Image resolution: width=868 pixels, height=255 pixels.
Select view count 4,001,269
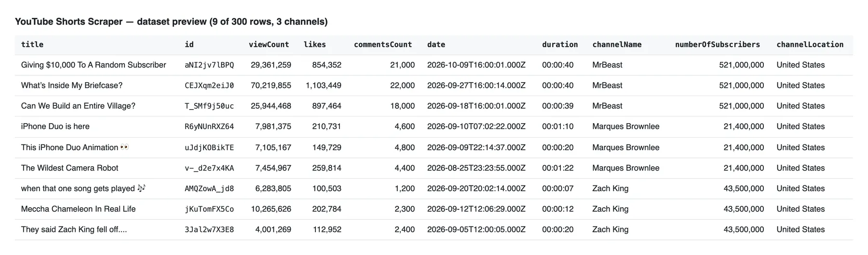pos(273,229)
